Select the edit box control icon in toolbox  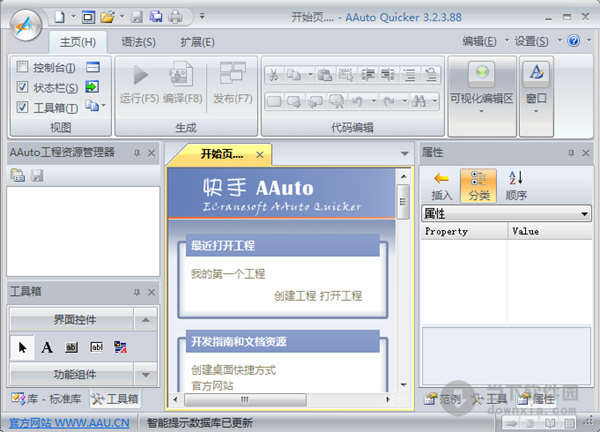[96, 347]
